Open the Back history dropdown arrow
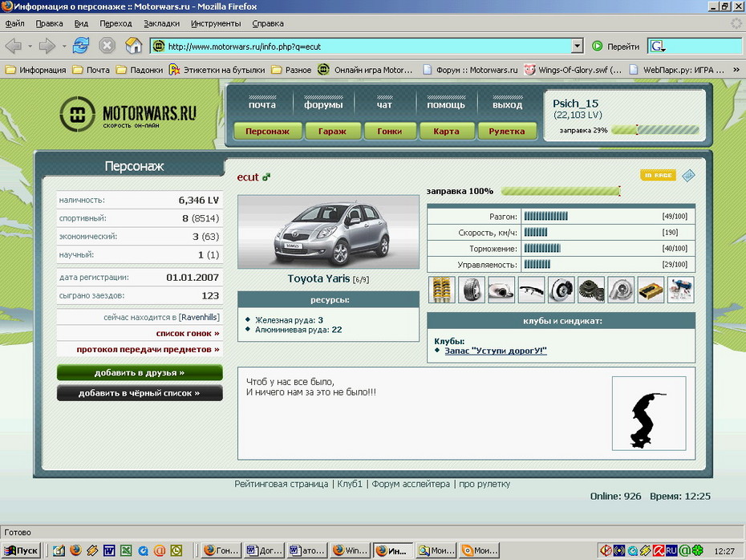 [x=30, y=47]
